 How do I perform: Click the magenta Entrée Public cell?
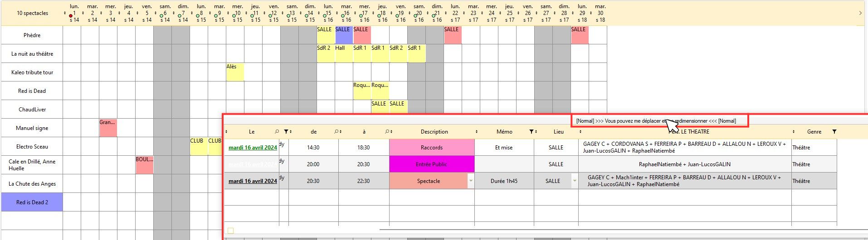(x=431, y=164)
